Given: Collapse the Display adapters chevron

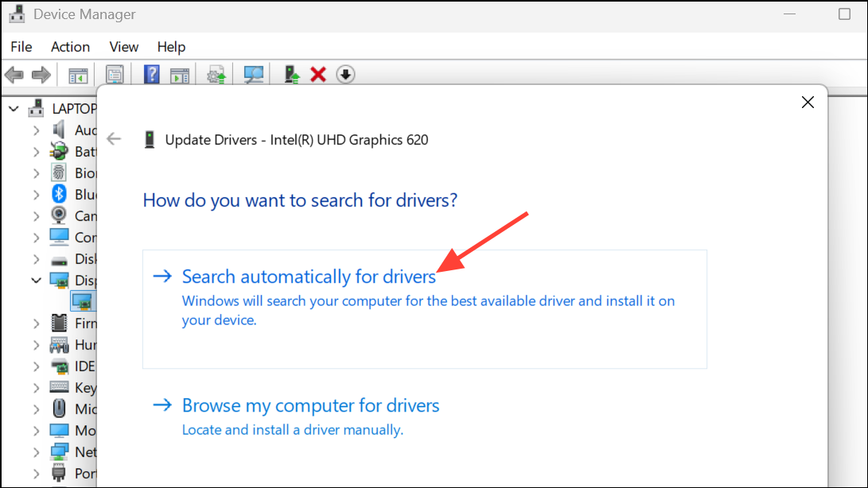Looking at the screenshot, I should [36, 281].
